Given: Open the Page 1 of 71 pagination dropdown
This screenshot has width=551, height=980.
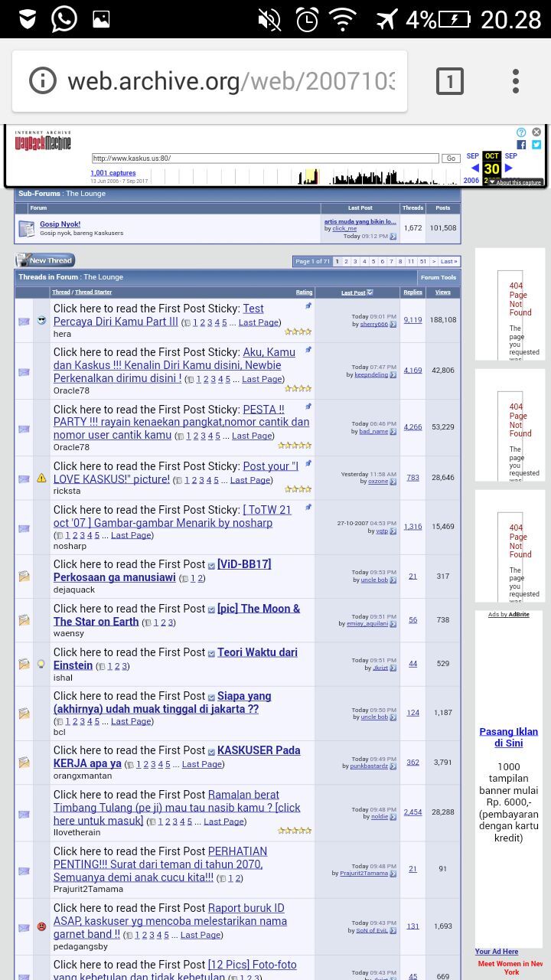Looking at the screenshot, I should click(312, 262).
